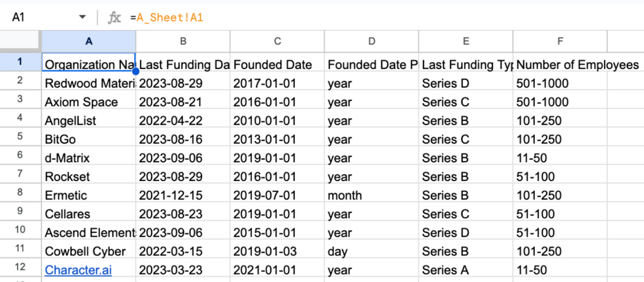This screenshot has height=282, width=644.
Task: Click the 2021-12-15 funding date cell
Action: click(x=182, y=195)
